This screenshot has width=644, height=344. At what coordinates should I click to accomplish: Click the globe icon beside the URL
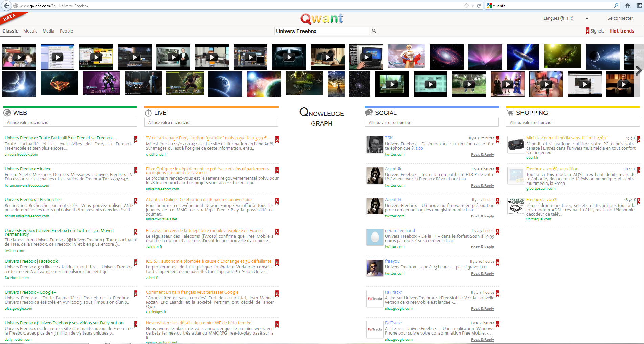click(16, 6)
